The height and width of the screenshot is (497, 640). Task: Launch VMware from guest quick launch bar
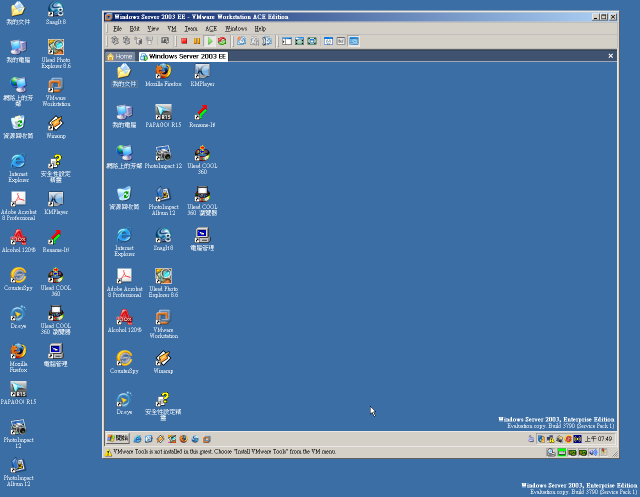[x=207, y=439]
